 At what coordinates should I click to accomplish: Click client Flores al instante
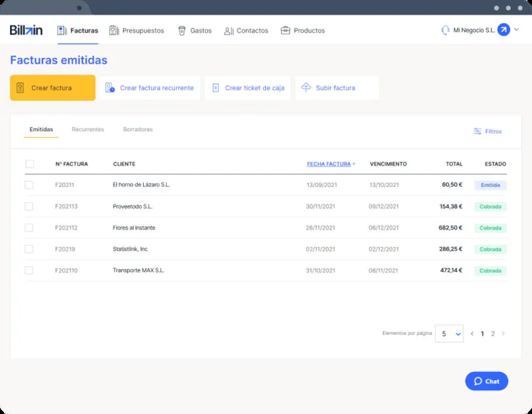[134, 228]
